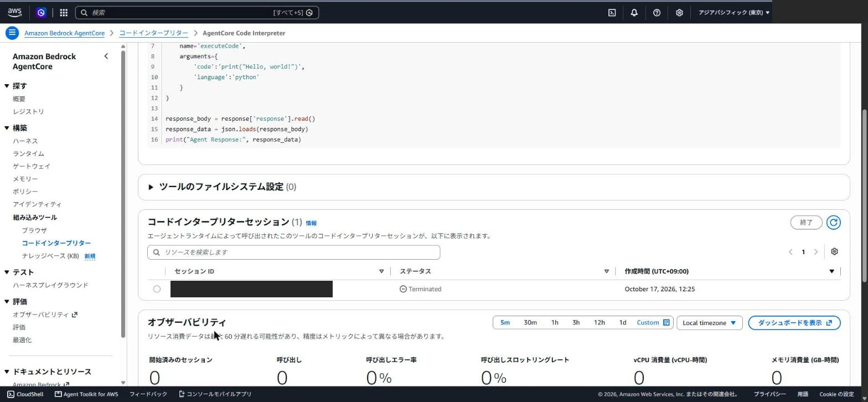The width and height of the screenshot is (868, 402).
Task: Click the AWS top search box
Action: (197, 12)
